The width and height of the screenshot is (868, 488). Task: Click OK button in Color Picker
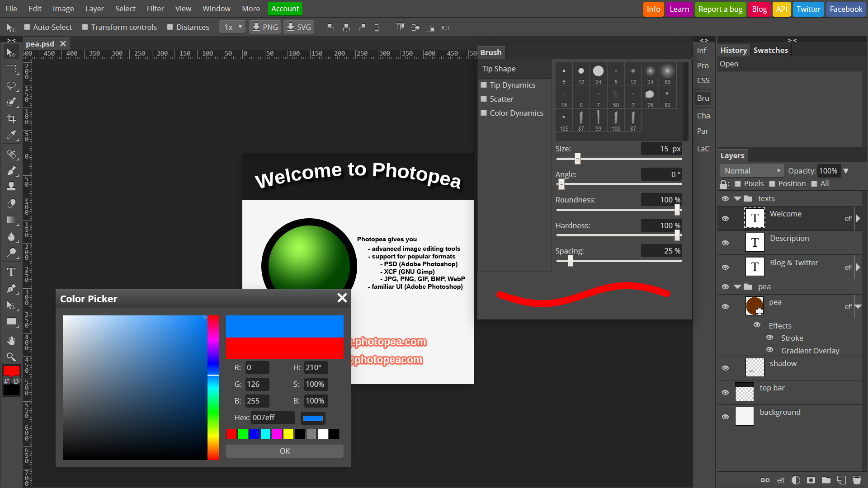[285, 450]
